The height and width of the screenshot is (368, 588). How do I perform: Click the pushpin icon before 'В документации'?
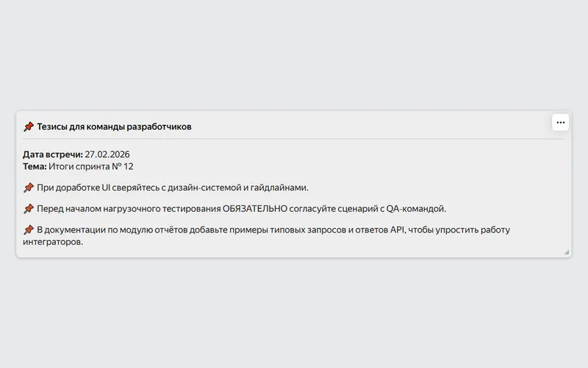[x=29, y=230]
